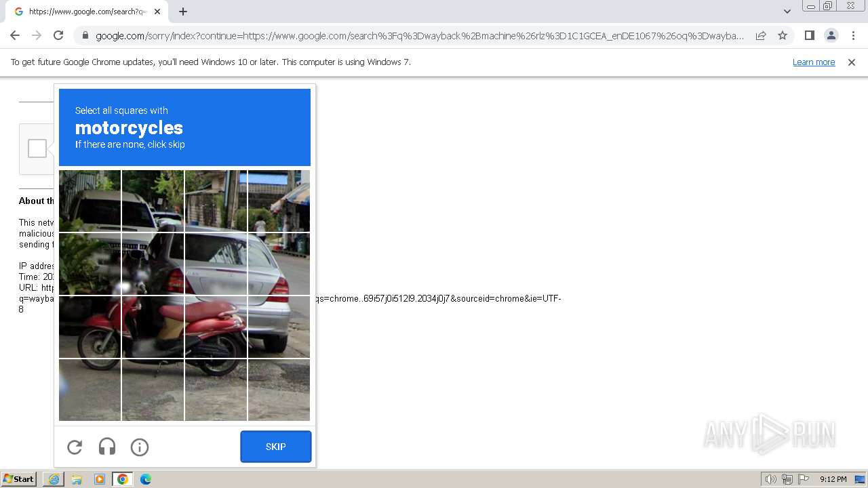This screenshot has width=868, height=488.
Task: Select tile showing the red motorcycle body
Action: point(153,327)
